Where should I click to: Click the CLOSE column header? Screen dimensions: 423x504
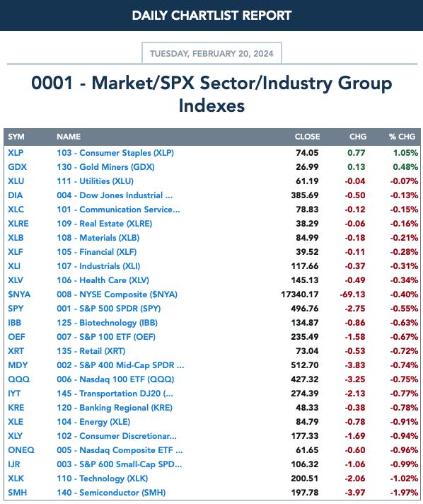point(308,137)
